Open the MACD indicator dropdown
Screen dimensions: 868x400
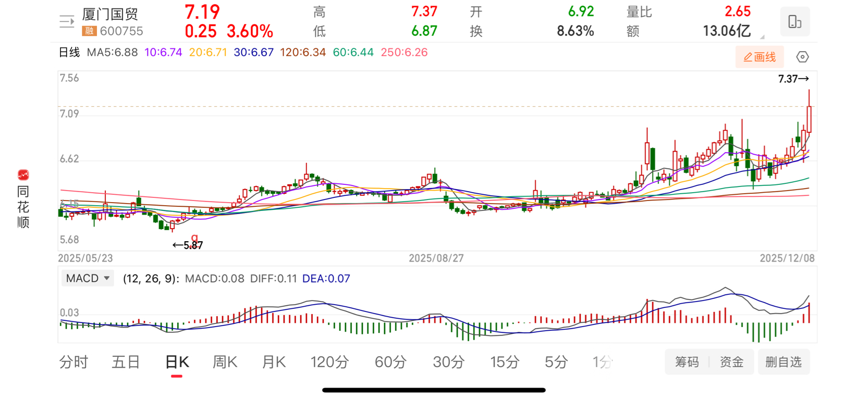coord(88,278)
